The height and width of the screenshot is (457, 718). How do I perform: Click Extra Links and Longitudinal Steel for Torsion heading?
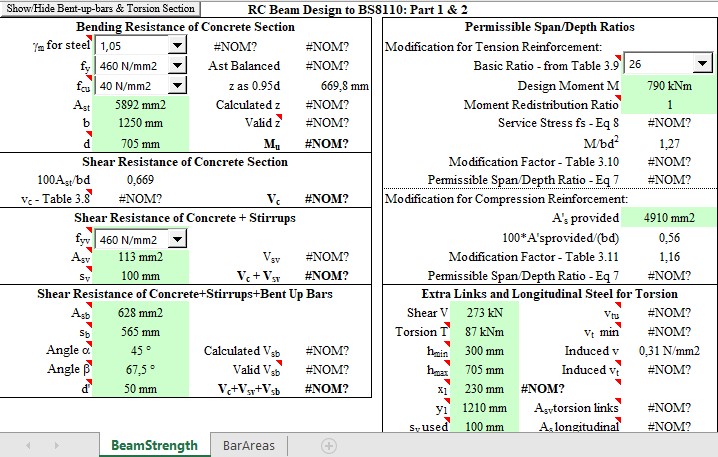(549, 294)
